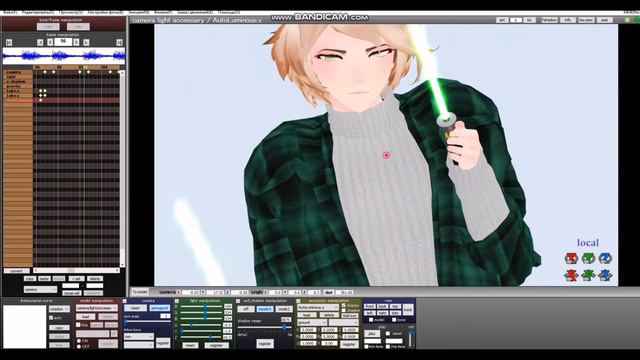The width and height of the screenshot is (640, 360).
Task: Click the red camera center target marker
Action: tap(386, 155)
